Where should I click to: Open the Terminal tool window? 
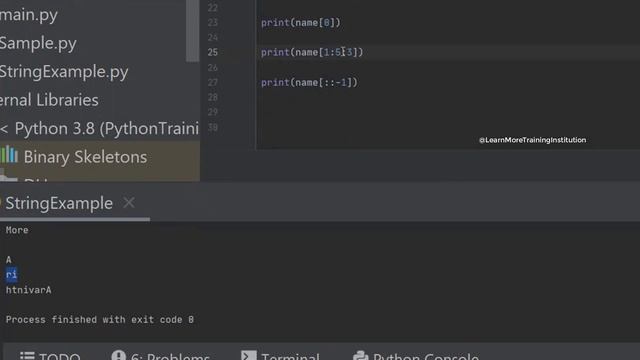tap(280, 356)
